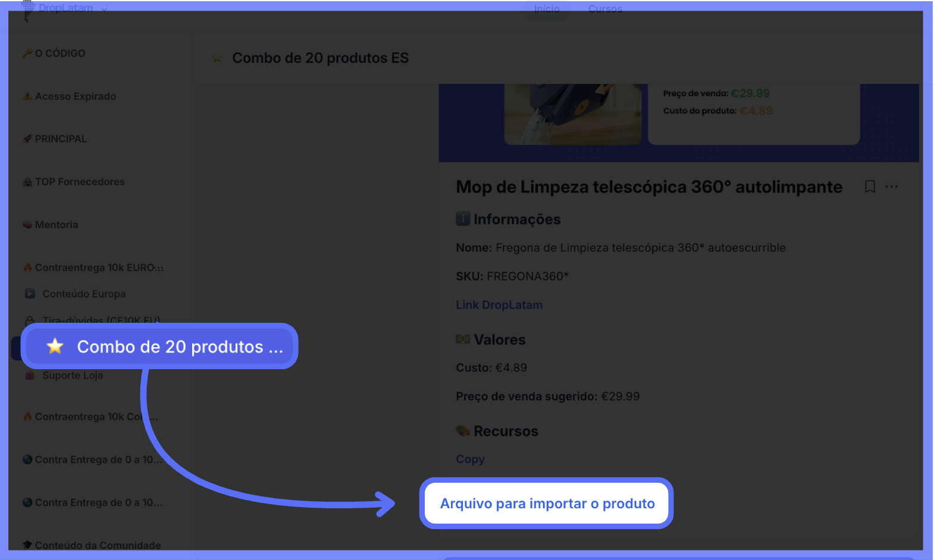Screen dimensions: 934x560
Task: Collapse Contraentrega 10k EURO section
Action: [x=93, y=268]
